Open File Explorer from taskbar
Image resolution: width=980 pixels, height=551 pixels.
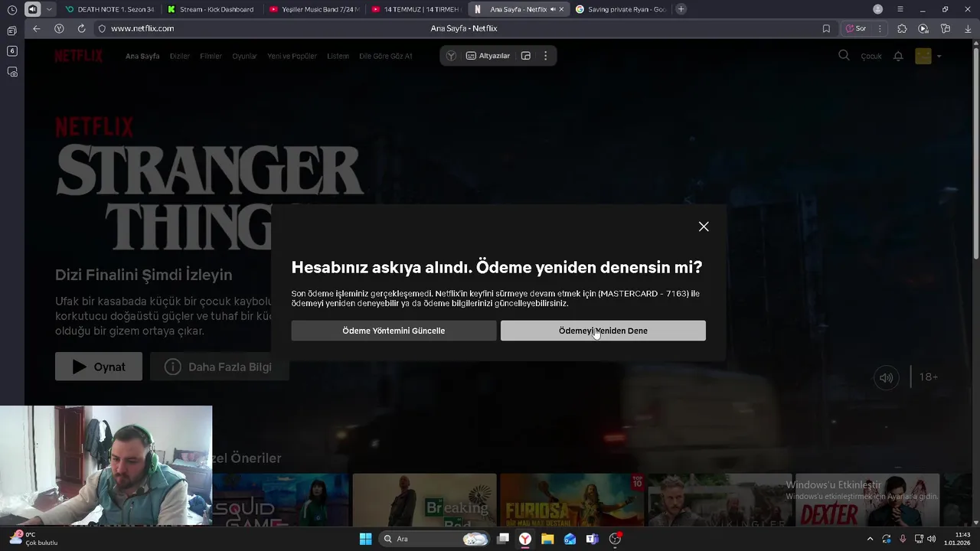tap(547, 539)
